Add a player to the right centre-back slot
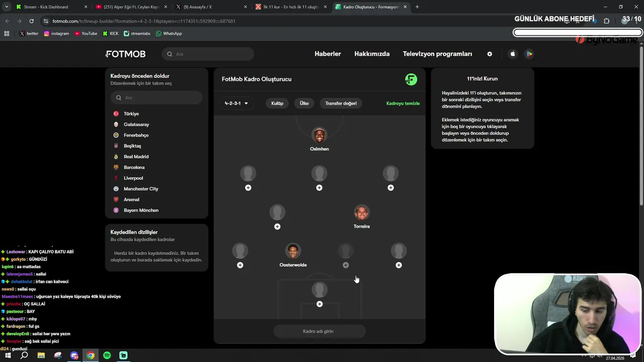The height and width of the screenshot is (362, 644). pos(346,265)
